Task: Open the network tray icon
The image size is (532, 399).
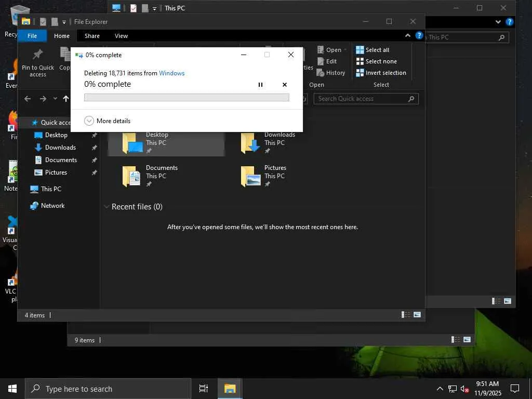Action: click(453, 389)
